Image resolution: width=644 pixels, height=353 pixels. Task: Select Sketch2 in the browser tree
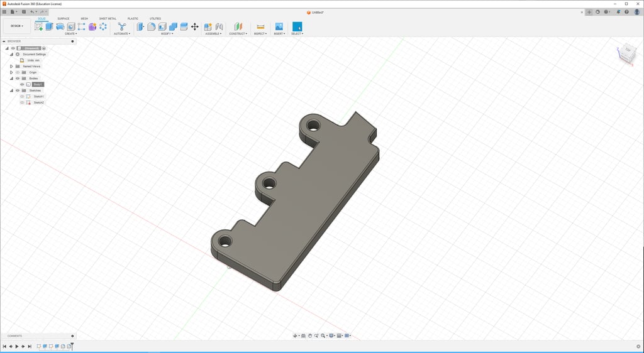click(38, 102)
